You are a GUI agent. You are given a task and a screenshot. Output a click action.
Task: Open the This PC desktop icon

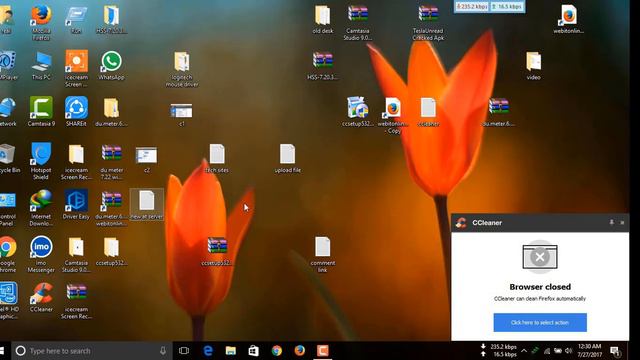(x=41, y=65)
